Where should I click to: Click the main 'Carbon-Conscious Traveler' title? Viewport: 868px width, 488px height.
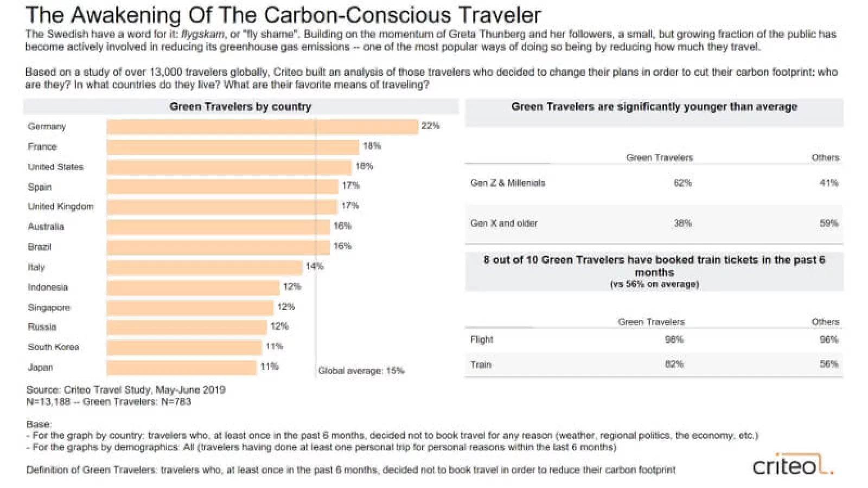point(283,15)
